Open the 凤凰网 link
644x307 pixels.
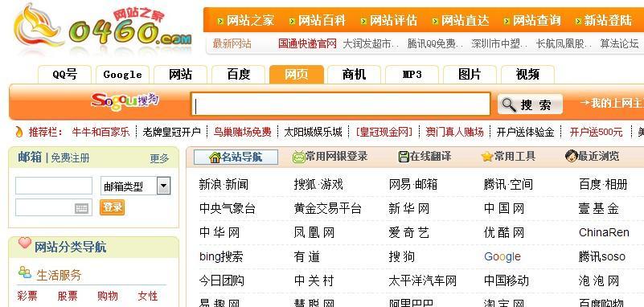point(314,233)
